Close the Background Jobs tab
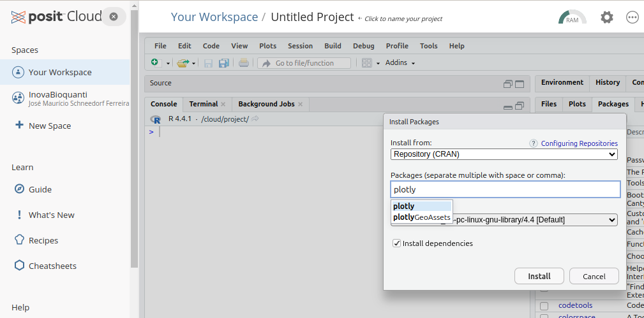The width and height of the screenshot is (644, 318). pos(300,105)
